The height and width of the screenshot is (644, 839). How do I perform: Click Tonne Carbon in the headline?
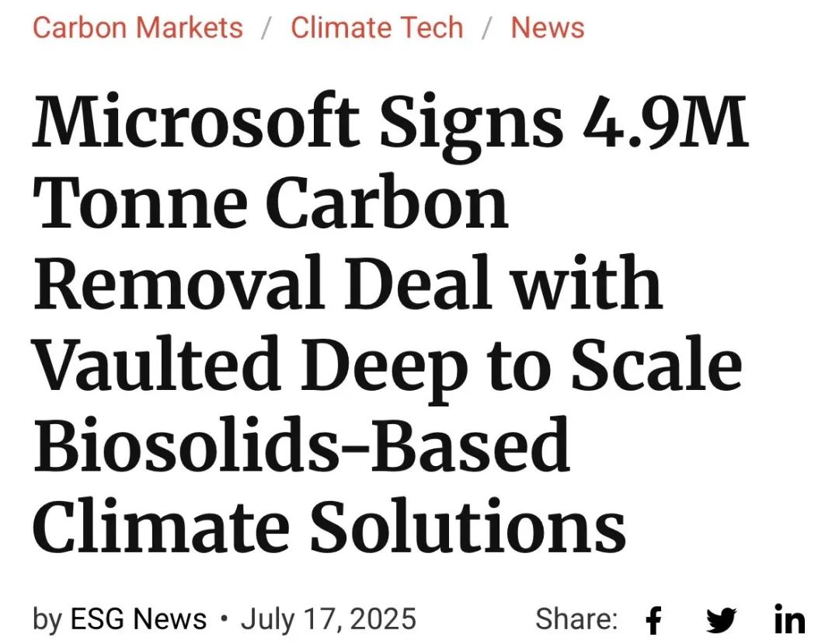tap(271, 202)
